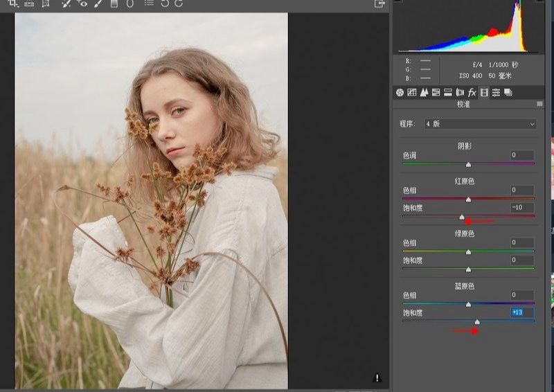Select the Adjustment Brush tool
Screen dimensions: 554x392
98,3
